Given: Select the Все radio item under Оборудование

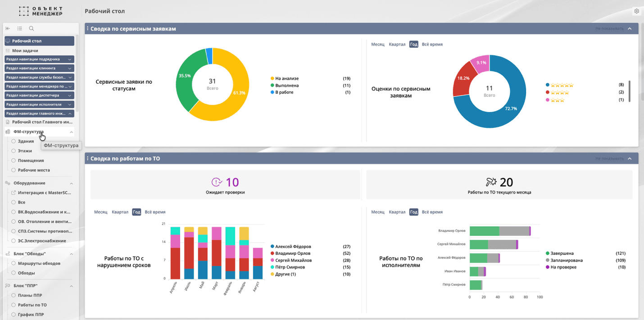Looking at the screenshot, I should tap(14, 203).
